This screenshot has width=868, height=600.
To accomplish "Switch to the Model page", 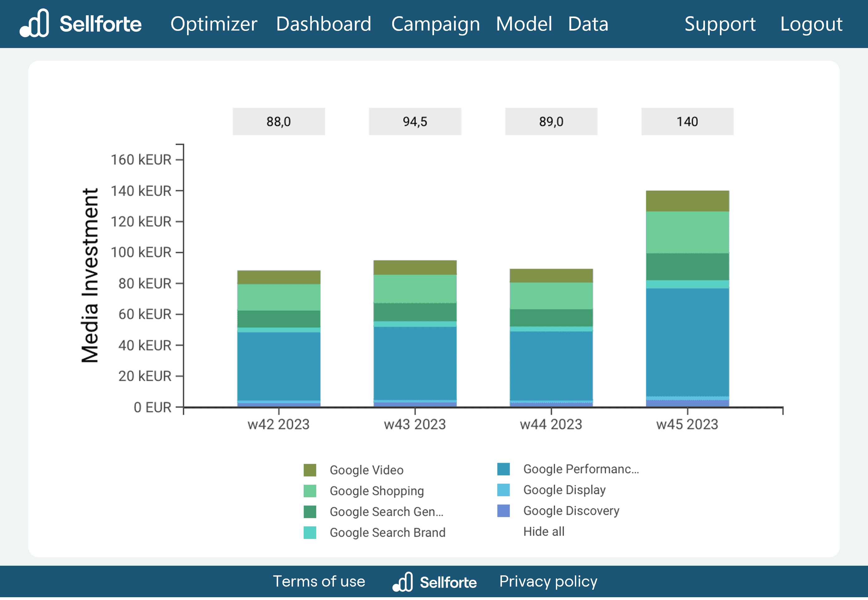I will 523,24.
